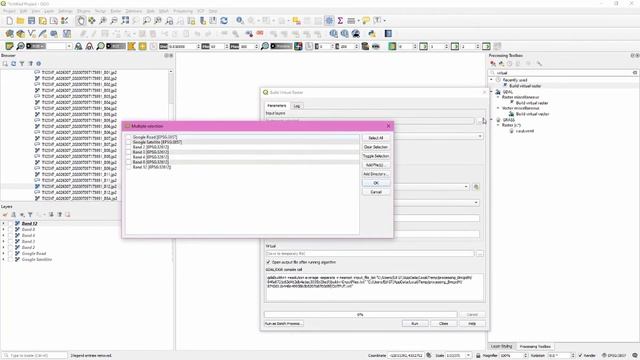640x360 pixels.
Task: Click the Zoom In magnifier icon
Action: point(103,20)
